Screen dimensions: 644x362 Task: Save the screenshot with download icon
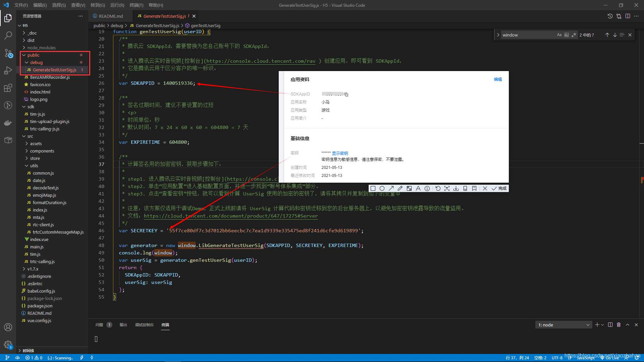456,188
